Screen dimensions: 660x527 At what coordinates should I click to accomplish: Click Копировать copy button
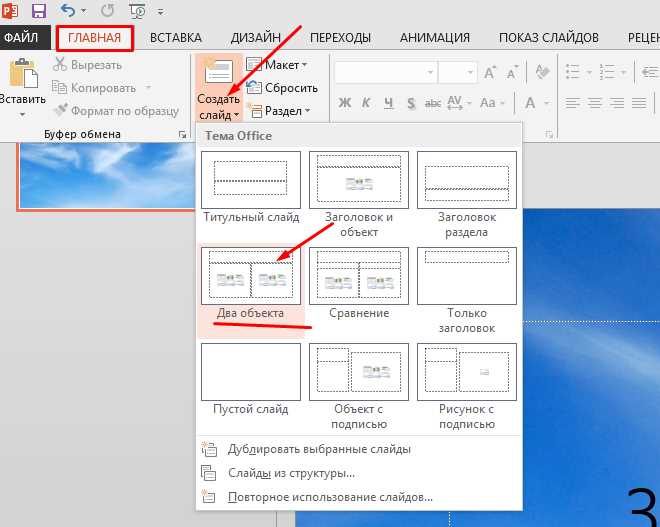pos(94,88)
